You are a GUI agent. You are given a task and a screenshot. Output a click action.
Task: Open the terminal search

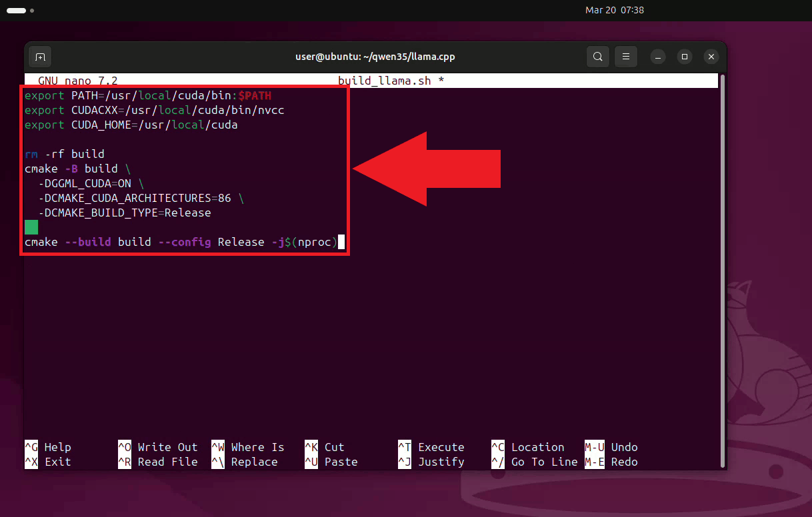(x=597, y=57)
